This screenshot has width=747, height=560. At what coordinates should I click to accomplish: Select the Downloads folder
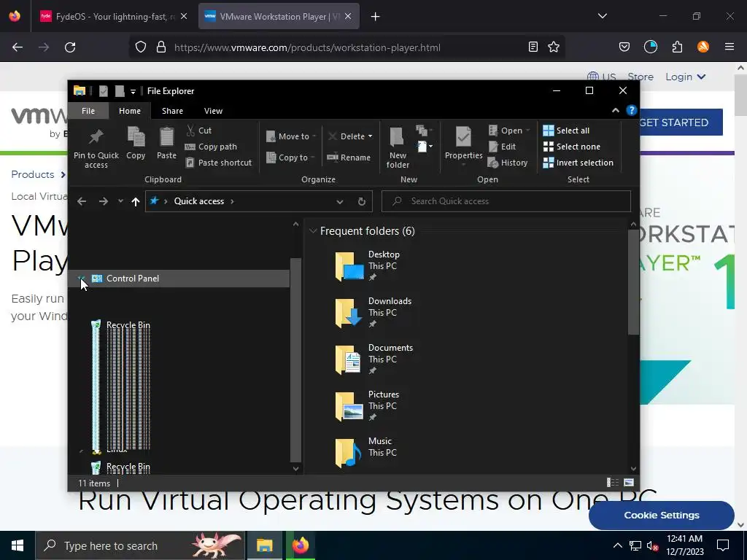[374, 312]
